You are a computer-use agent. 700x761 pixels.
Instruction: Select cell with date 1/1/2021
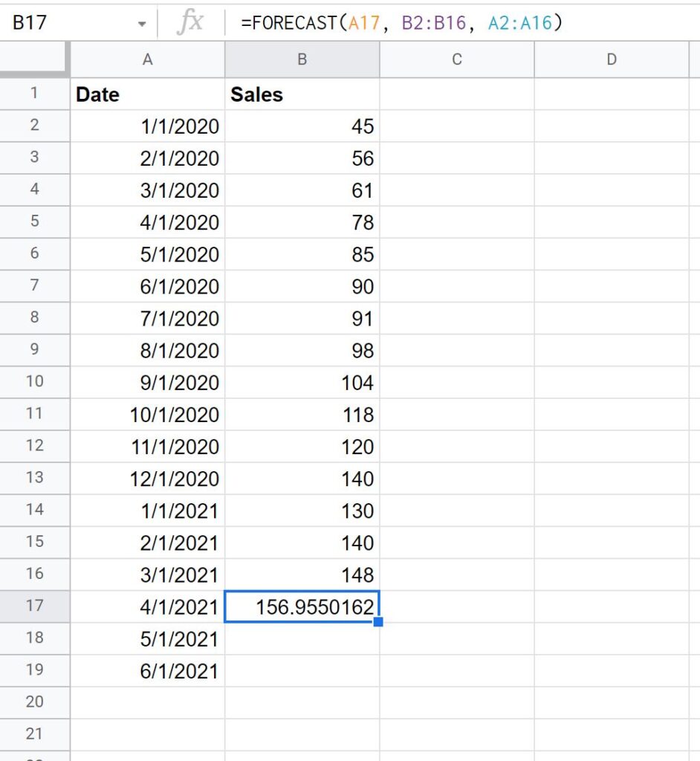click(148, 511)
